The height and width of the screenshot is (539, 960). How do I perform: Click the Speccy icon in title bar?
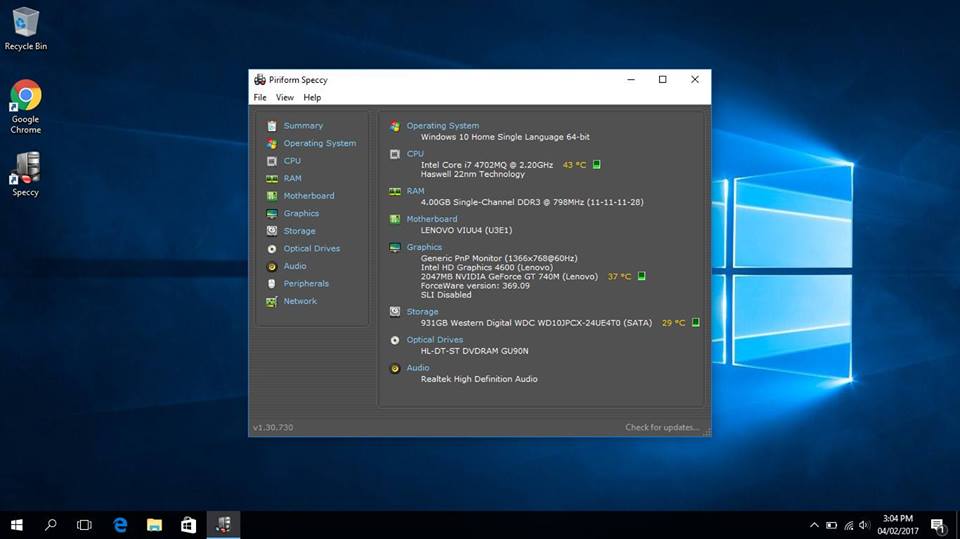(260, 80)
